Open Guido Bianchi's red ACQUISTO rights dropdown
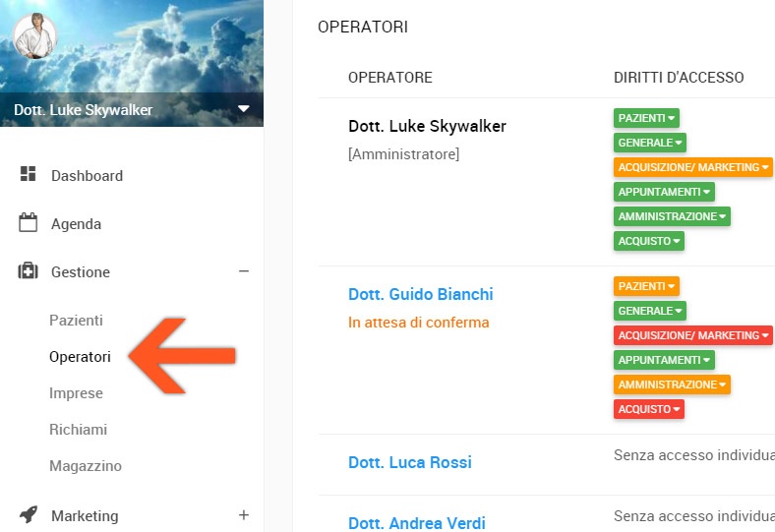Screen dimensions: 775x532 (648, 409)
